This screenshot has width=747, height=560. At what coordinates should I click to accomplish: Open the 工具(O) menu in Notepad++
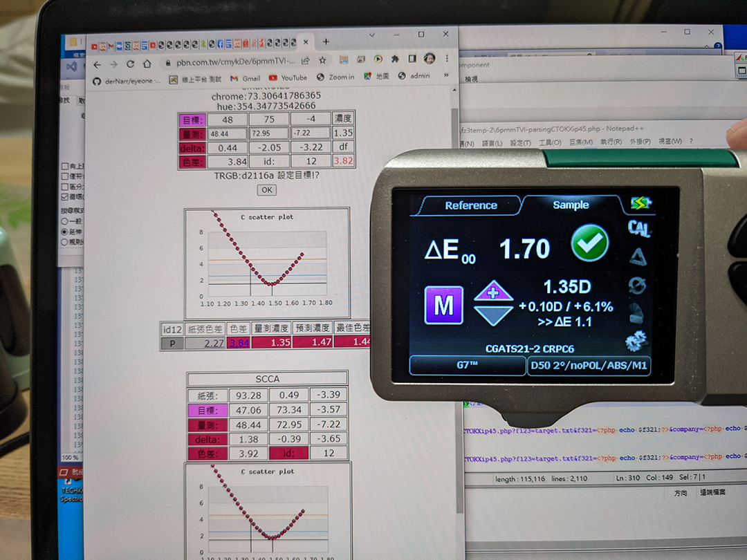550,142
